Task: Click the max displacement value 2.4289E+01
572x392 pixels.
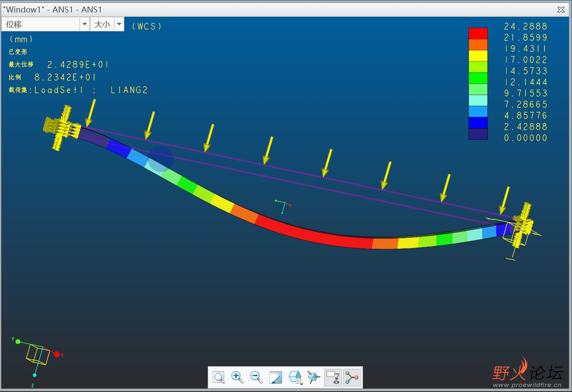Action: click(x=78, y=64)
